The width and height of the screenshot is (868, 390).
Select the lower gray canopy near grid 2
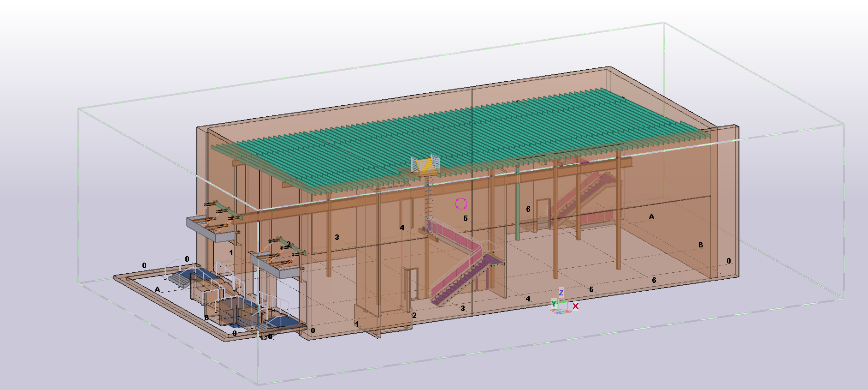click(277, 268)
